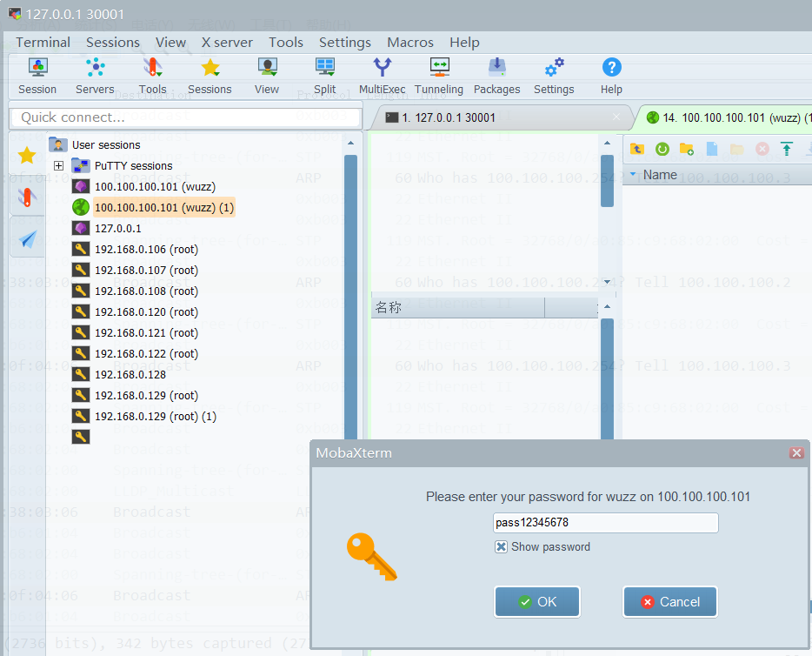Open the Sessions menu

[113, 43]
